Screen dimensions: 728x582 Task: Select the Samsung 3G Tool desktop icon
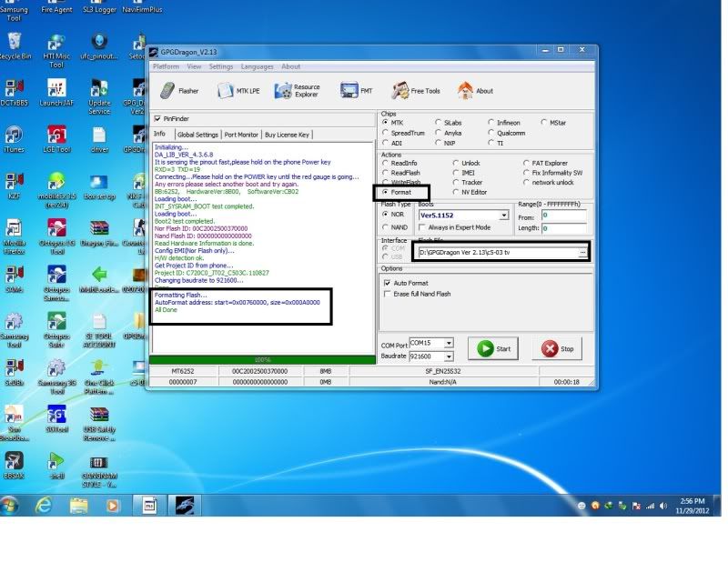point(56,376)
